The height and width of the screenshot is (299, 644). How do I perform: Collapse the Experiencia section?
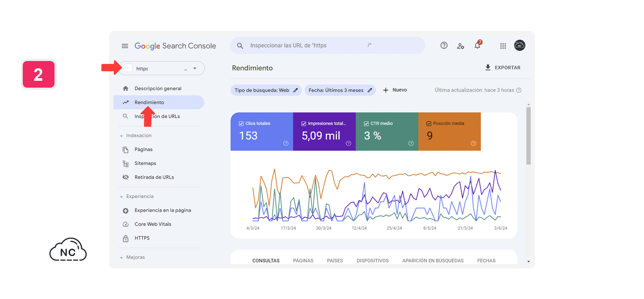coord(122,197)
